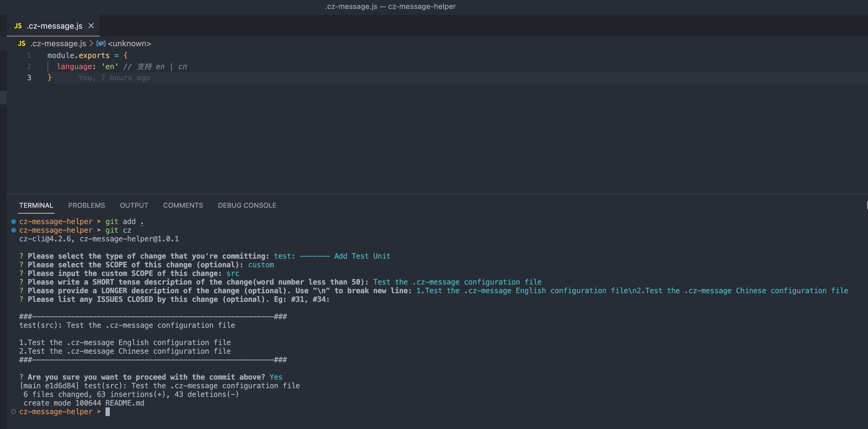Close the .cz-message.js editor tab
Viewport: 868px width, 429px height.
(x=91, y=26)
